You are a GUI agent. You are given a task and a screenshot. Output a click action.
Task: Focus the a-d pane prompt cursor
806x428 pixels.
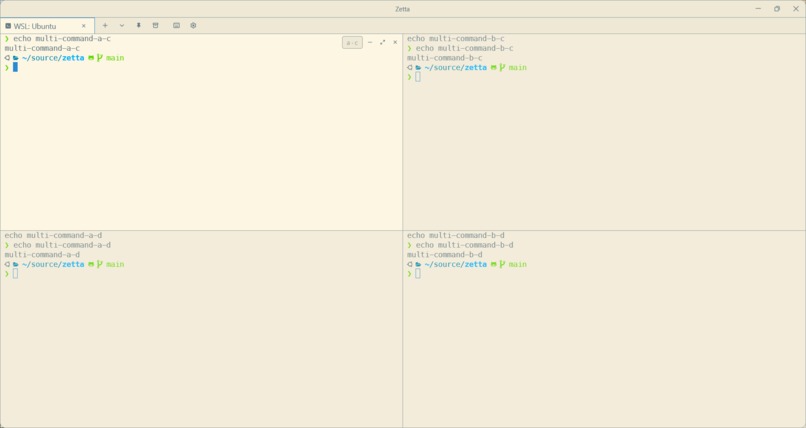pos(15,274)
